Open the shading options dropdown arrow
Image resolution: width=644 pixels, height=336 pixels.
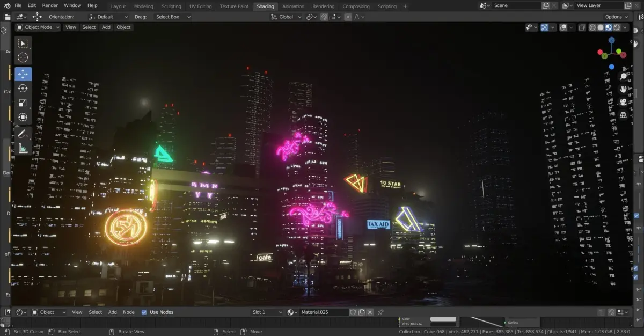pos(625,27)
